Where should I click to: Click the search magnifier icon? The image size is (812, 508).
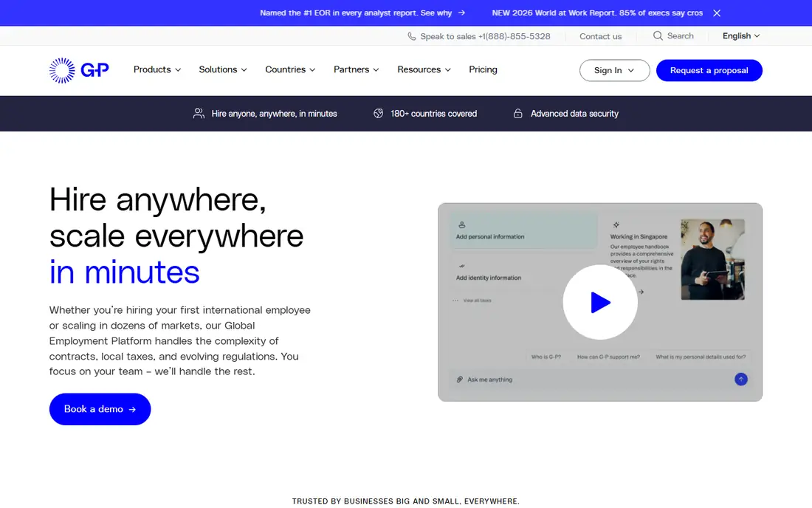click(x=658, y=35)
